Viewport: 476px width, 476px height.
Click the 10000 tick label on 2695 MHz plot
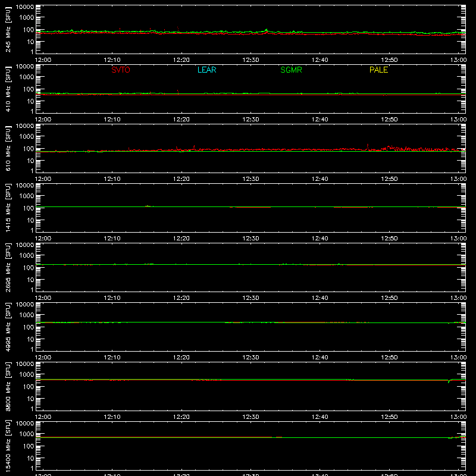tap(25, 245)
